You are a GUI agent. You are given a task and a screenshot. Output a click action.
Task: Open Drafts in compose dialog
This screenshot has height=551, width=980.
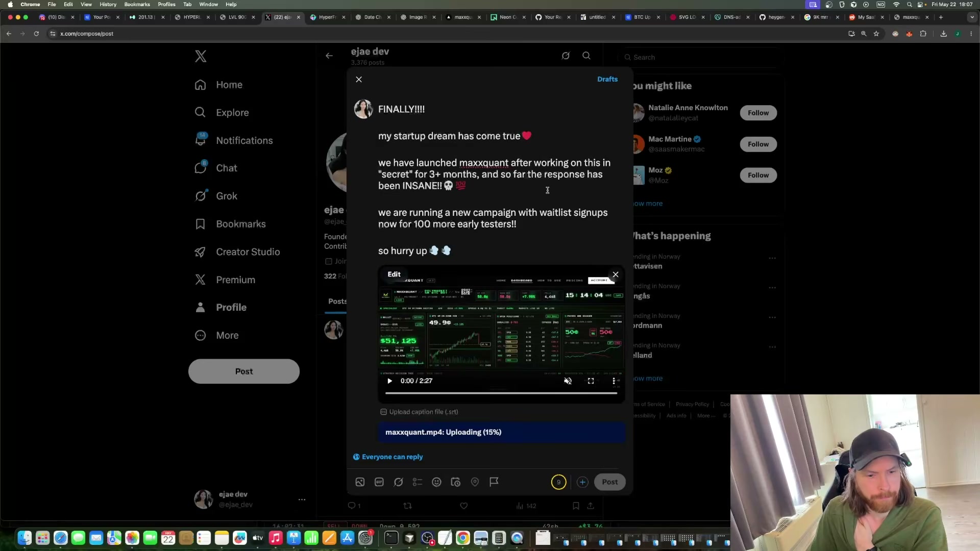point(607,79)
